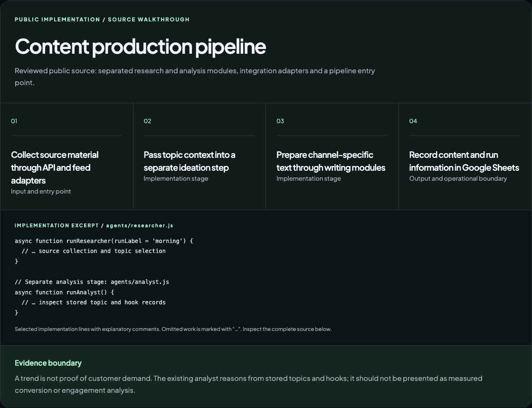
Task: Click the 'async function runAnalyst()' code line
Action: coord(65,292)
